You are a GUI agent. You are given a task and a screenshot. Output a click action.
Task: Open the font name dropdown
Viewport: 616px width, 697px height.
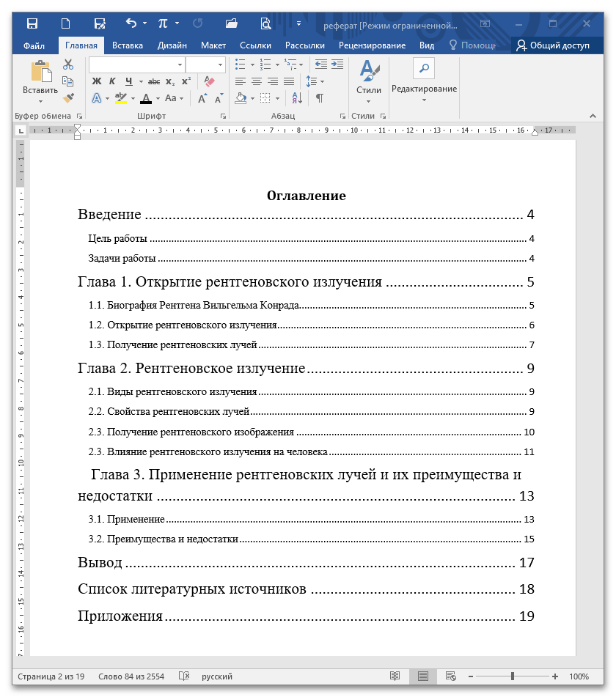point(180,65)
